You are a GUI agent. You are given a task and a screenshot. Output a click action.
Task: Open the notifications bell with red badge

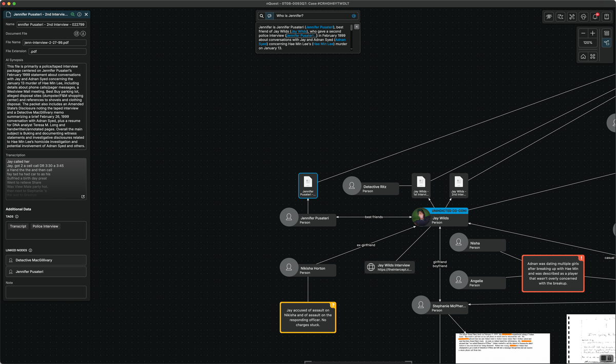pos(595,17)
